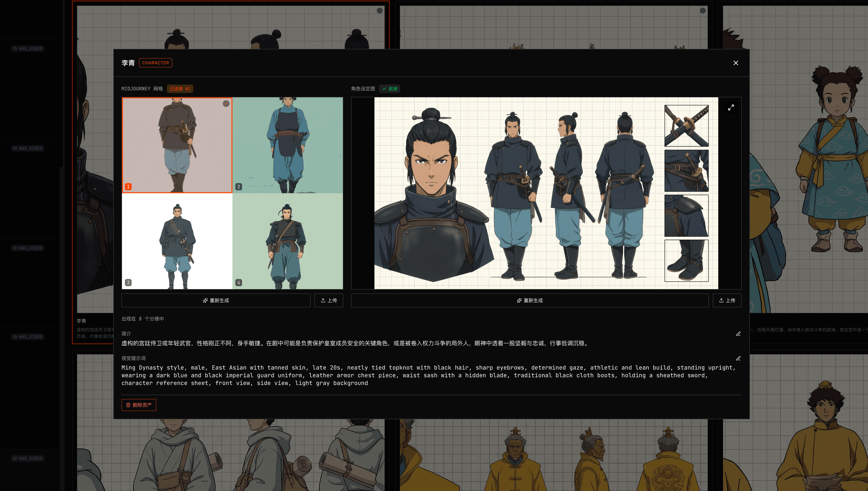
Task: Click 删除资产 delete asset button
Action: coord(139,405)
